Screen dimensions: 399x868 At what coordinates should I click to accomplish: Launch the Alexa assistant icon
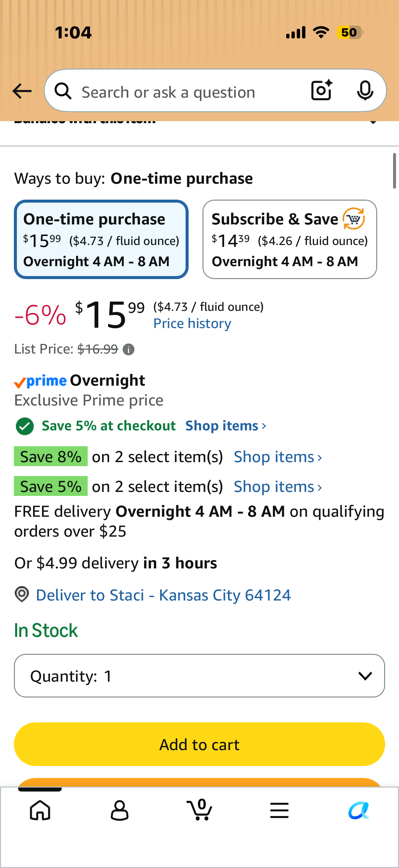[359, 810]
